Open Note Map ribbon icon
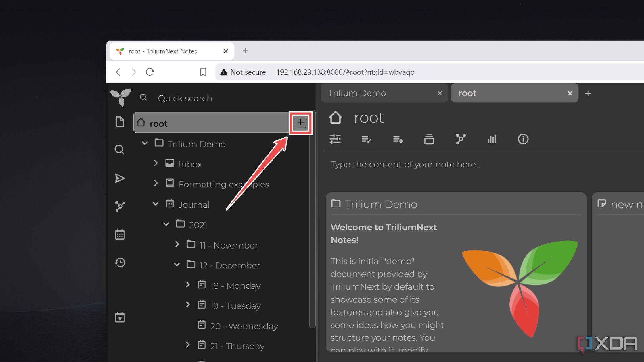 pyautogui.click(x=461, y=139)
